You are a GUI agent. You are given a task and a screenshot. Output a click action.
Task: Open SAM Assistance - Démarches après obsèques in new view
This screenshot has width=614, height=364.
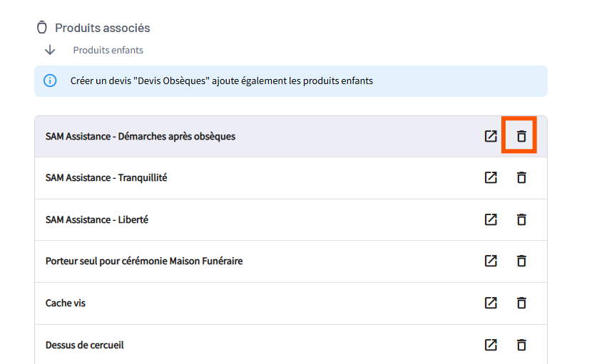pyautogui.click(x=491, y=136)
